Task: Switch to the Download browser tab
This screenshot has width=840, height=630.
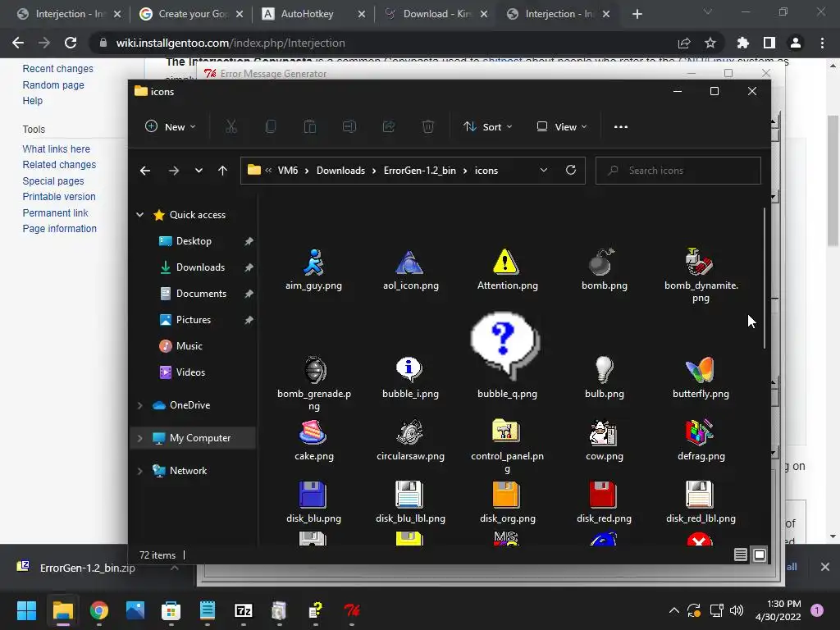Action: [x=436, y=14]
